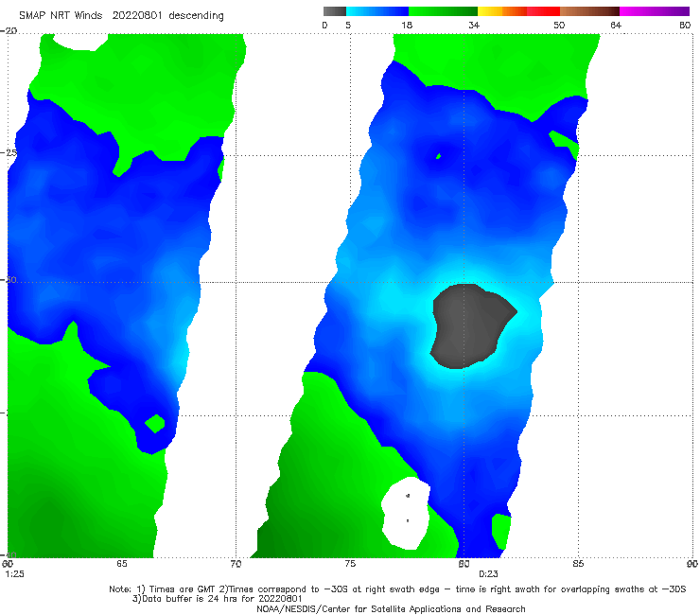700x615 pixels.
Task: Pick the green segment of the color bar
Action: pyautogui.click(x=443, y=11)
